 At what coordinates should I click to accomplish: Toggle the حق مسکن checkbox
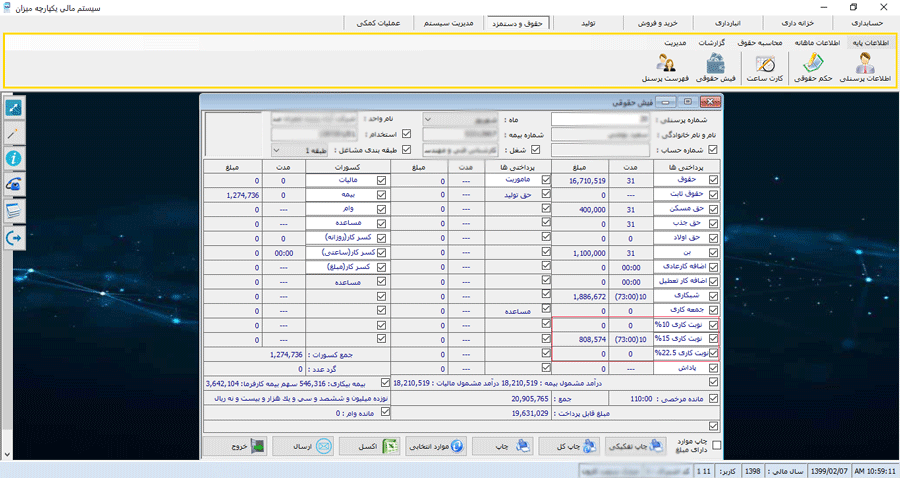tap(713, 209)
